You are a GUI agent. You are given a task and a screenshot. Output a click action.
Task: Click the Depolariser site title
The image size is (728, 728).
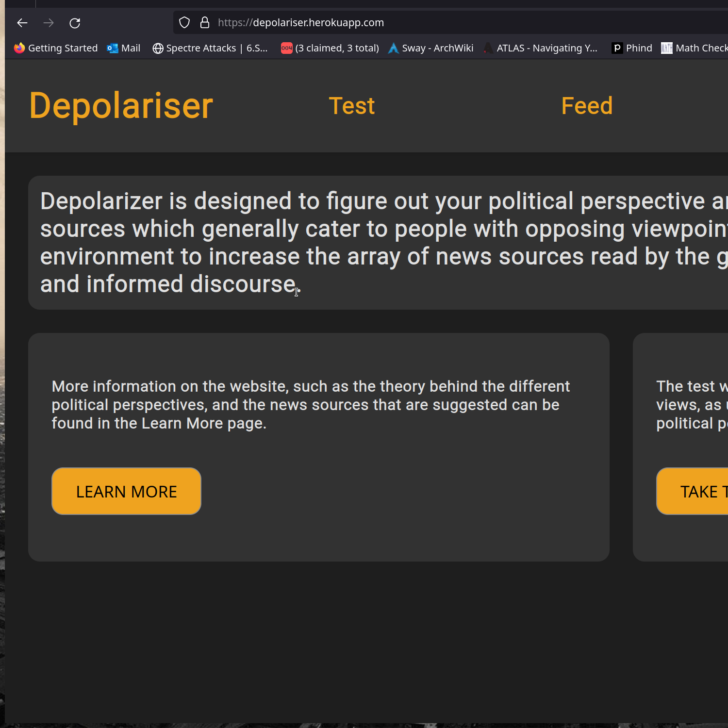pos(121,105)
